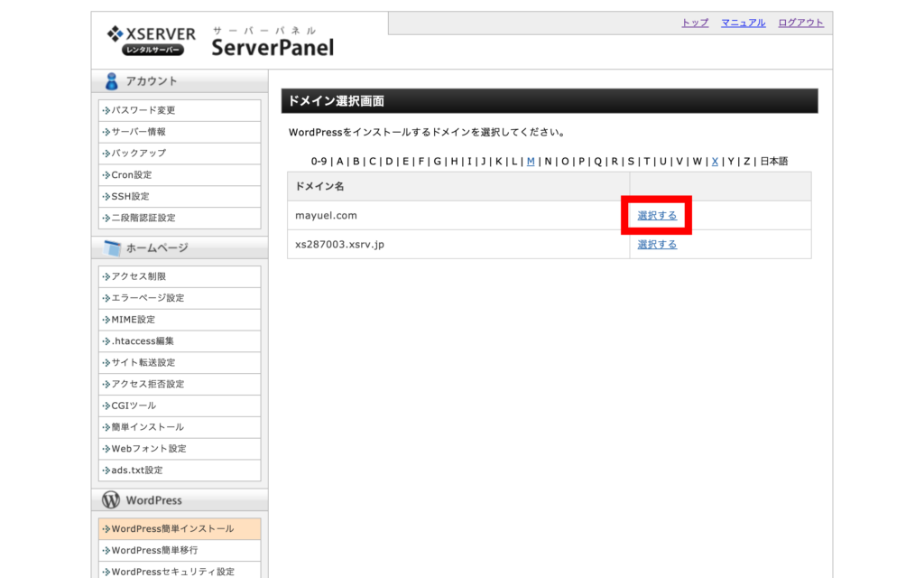Image resolution: width=924 pixels, height=578 pixels.
Task: Open バックアップ in the sidebar
Action: [180, 154]
